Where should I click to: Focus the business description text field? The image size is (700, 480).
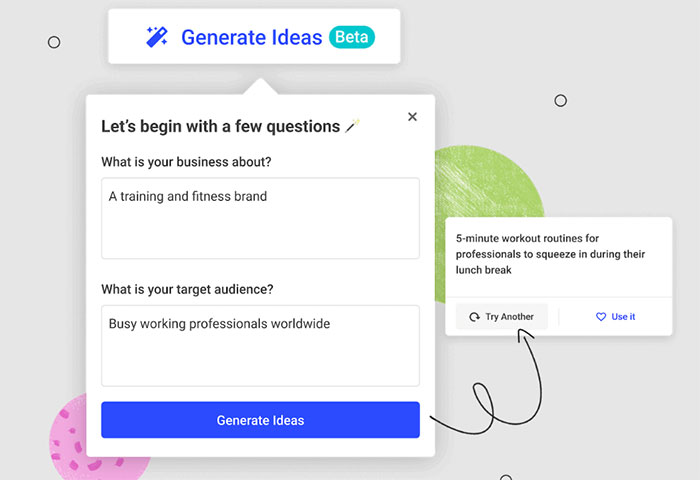260,218
